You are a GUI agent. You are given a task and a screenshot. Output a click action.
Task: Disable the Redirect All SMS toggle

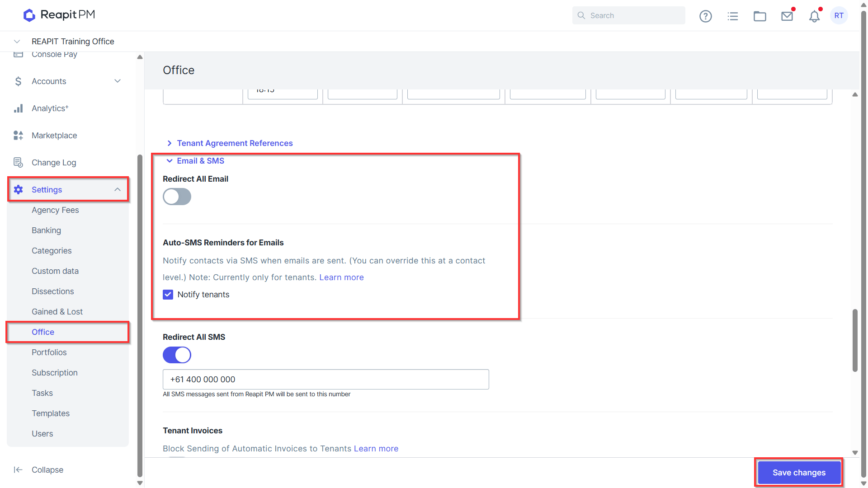(177, 355)
